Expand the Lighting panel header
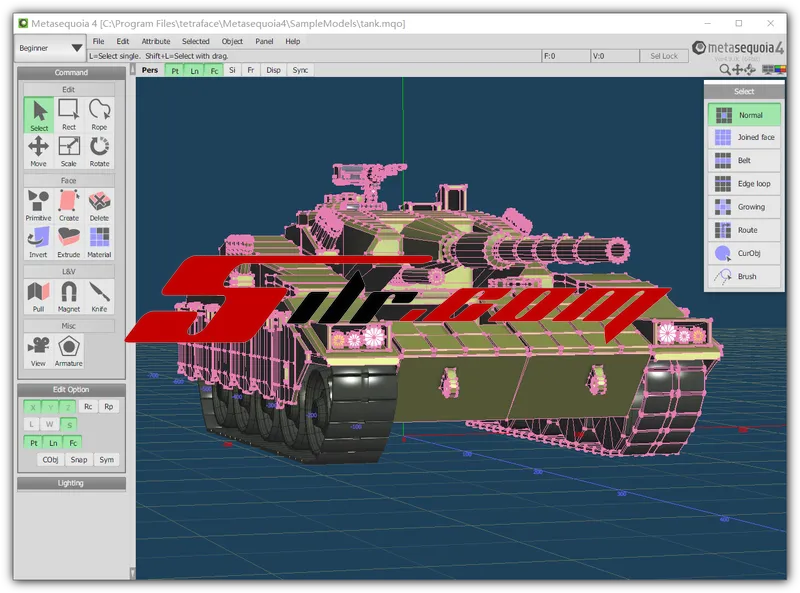Viewport: 800px width, 593px height. (x=71, y=483)
